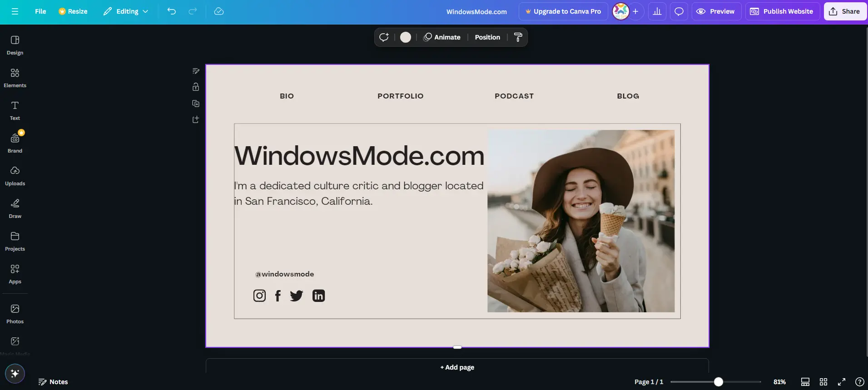Open the grid view of pages
The image size is (868, 390).
point(823,382)
